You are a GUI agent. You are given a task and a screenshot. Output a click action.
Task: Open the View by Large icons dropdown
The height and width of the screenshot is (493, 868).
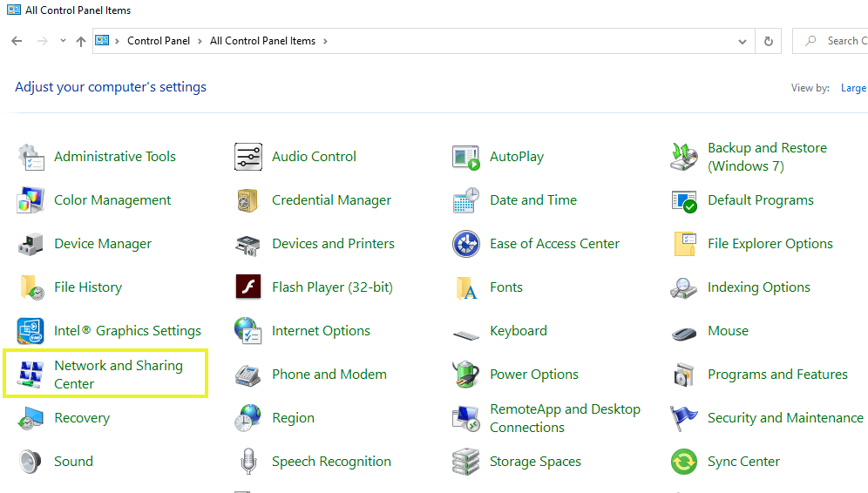click(853, 88)
